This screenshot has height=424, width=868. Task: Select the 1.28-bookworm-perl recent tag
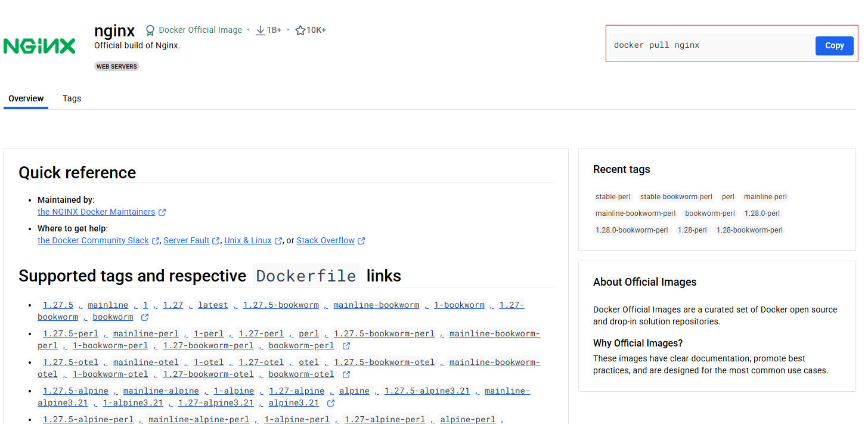(x=749, y=230)
